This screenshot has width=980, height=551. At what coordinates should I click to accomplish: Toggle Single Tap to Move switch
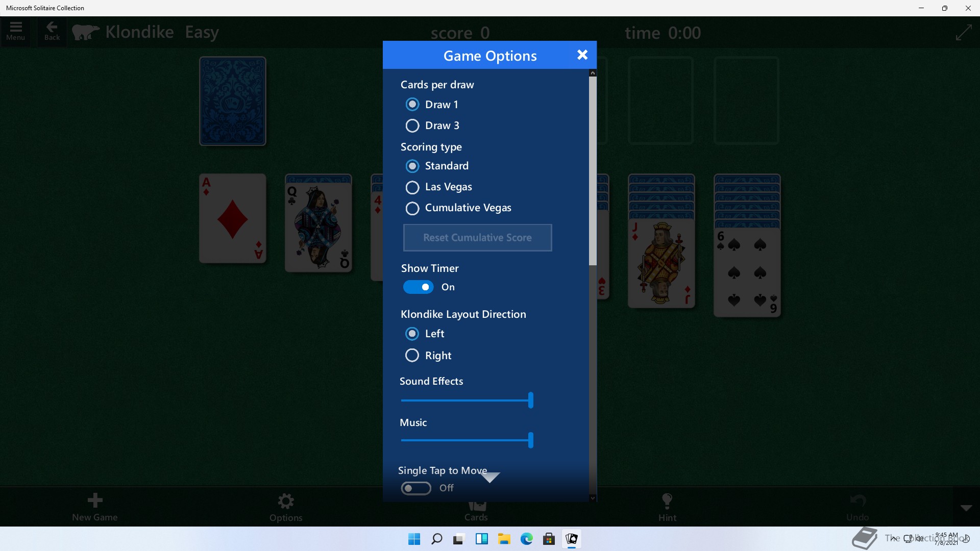coord(416,488)
